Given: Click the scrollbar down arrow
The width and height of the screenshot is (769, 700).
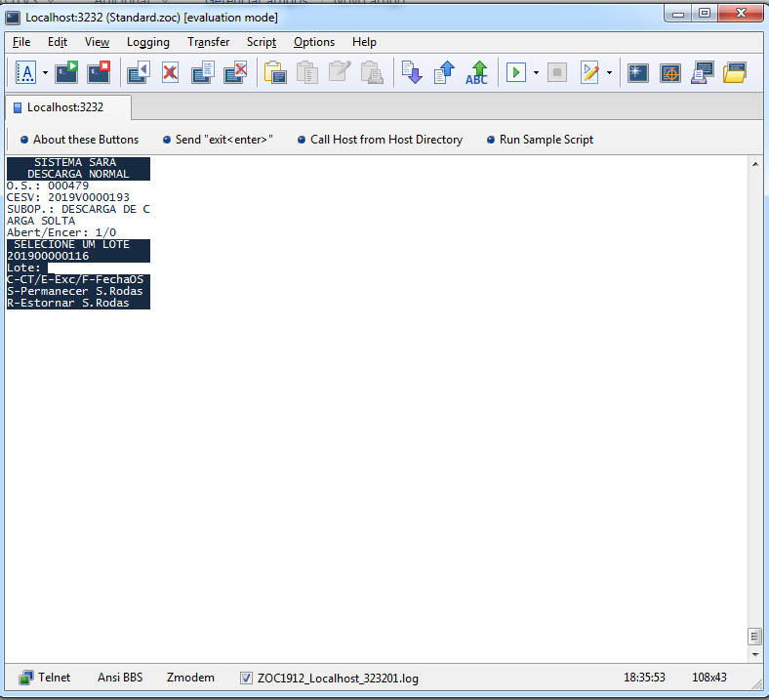Looking at the screenshot, I should [755, 655].
